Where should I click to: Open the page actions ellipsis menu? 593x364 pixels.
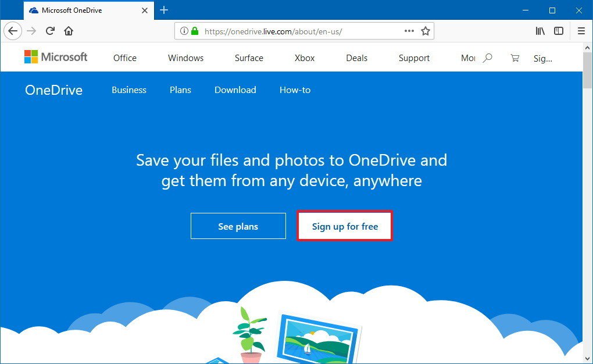[409, 31]
